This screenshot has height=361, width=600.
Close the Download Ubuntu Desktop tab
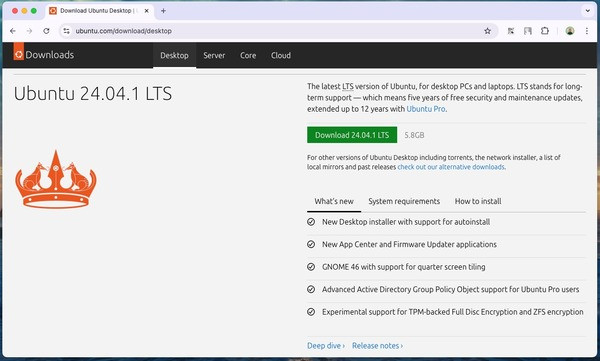147,11
